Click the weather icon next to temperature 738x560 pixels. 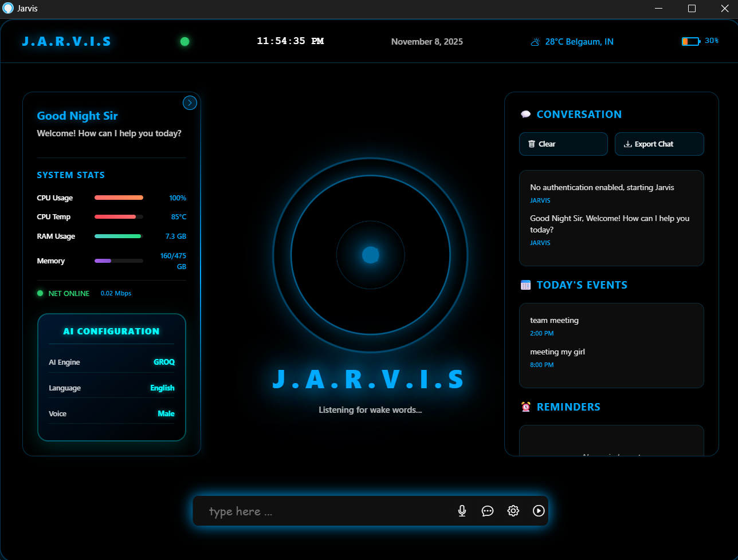[535, 41]
